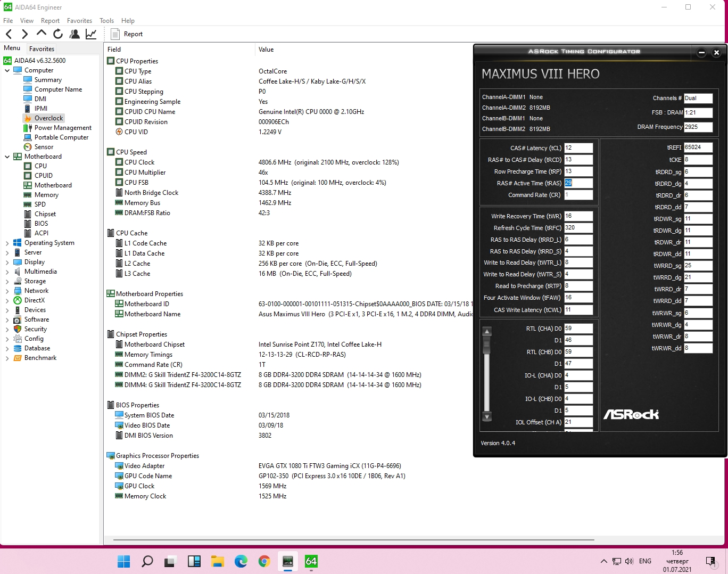Open the Help menu
Screen dimensions: 728x574
[128, 21]
